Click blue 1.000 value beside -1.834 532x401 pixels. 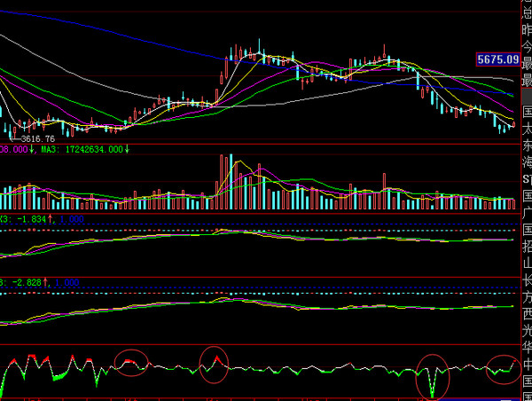(x=72, y=219)
